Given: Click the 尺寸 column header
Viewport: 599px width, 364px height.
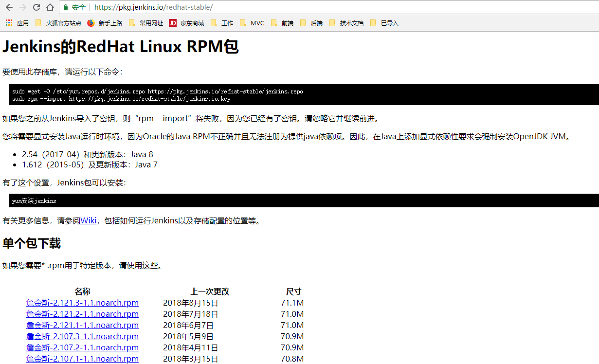Looking at the screenshot, I should [293, 291].
